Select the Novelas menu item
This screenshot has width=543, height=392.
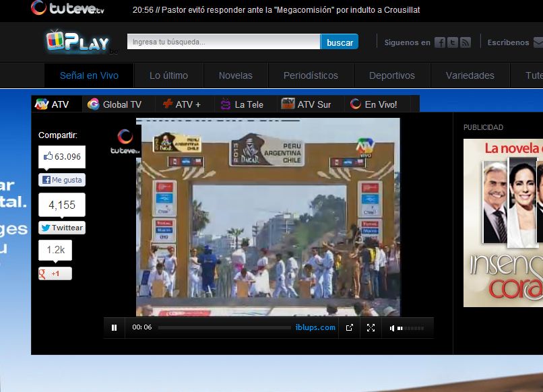point(236,75)
